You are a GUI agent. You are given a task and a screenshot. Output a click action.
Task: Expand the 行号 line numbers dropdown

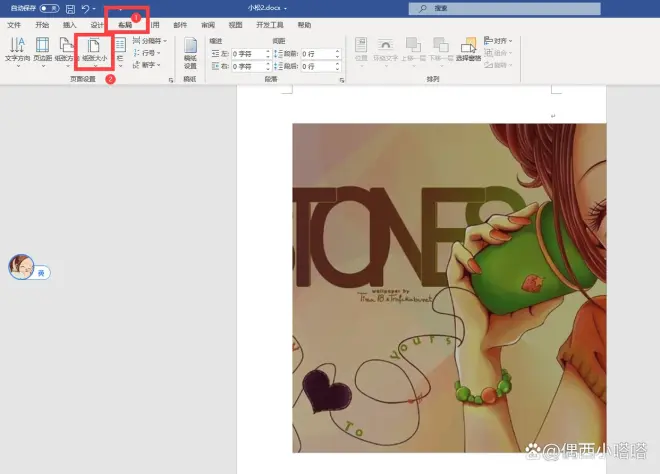pos(148,53)
